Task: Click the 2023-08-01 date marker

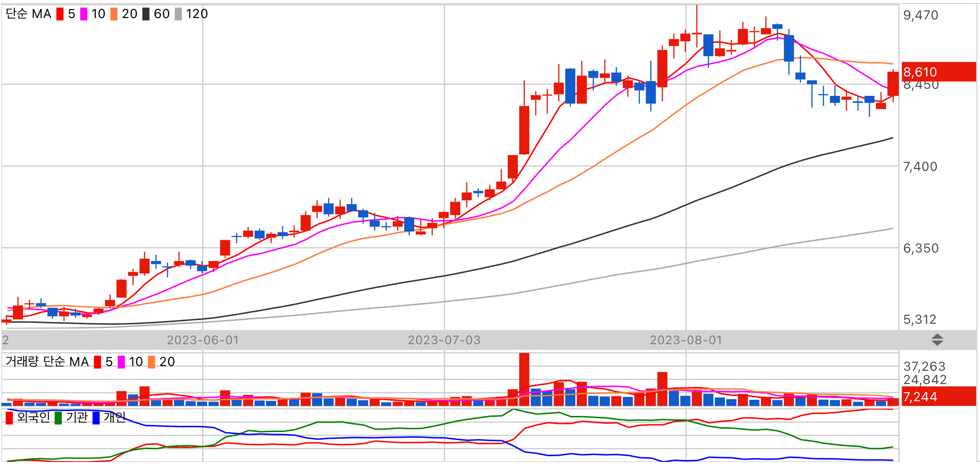Action: pyautogui.click(x=686, y=340)
